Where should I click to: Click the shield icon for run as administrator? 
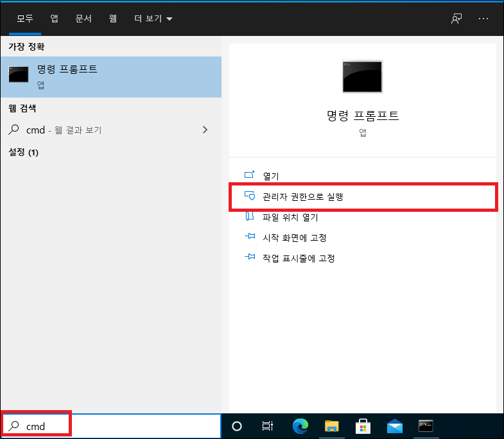[250, 196]
